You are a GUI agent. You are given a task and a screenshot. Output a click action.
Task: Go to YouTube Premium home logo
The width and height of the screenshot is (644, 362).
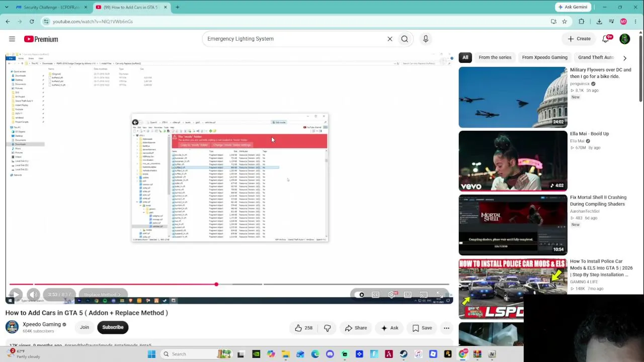(x=41, y=39)
